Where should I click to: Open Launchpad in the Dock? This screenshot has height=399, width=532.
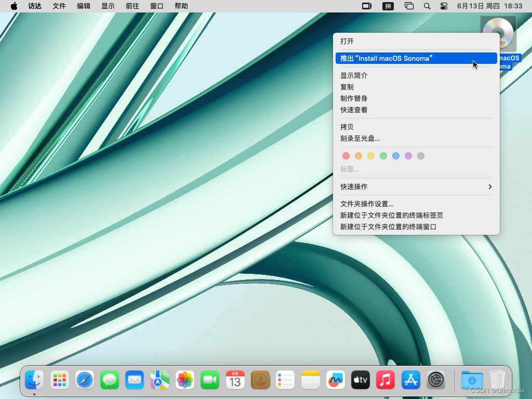point(59,380)
